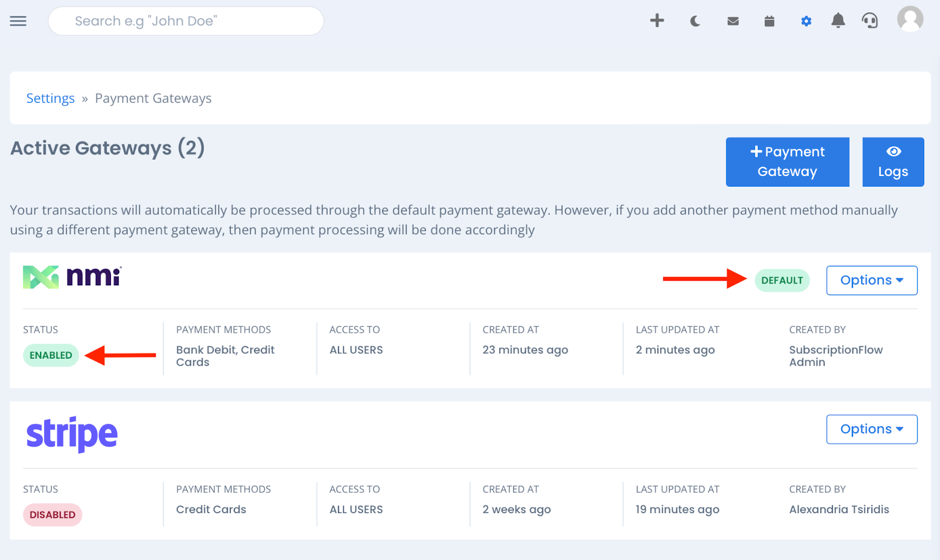Click the DISABLED status badge

(x=52, y=515)
